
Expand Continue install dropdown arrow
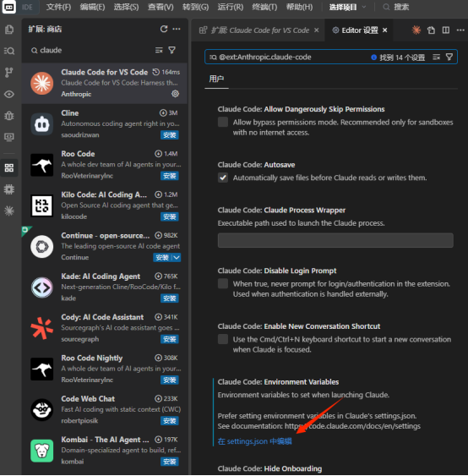177,257
